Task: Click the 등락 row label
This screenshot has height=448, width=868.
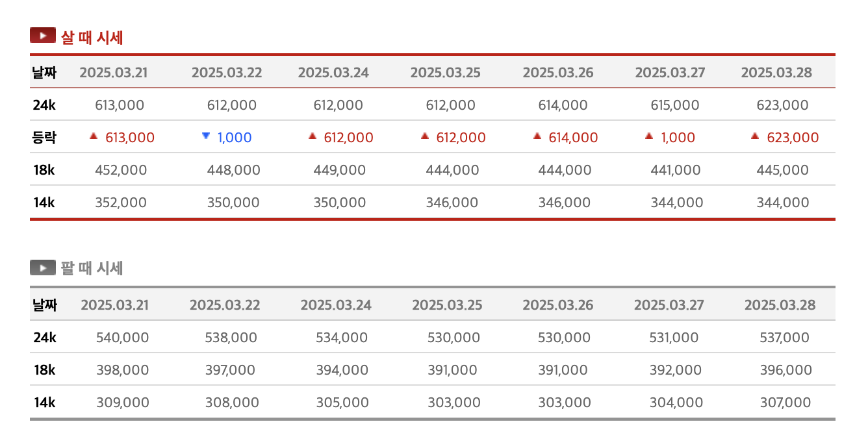Action: pos(44,137)
